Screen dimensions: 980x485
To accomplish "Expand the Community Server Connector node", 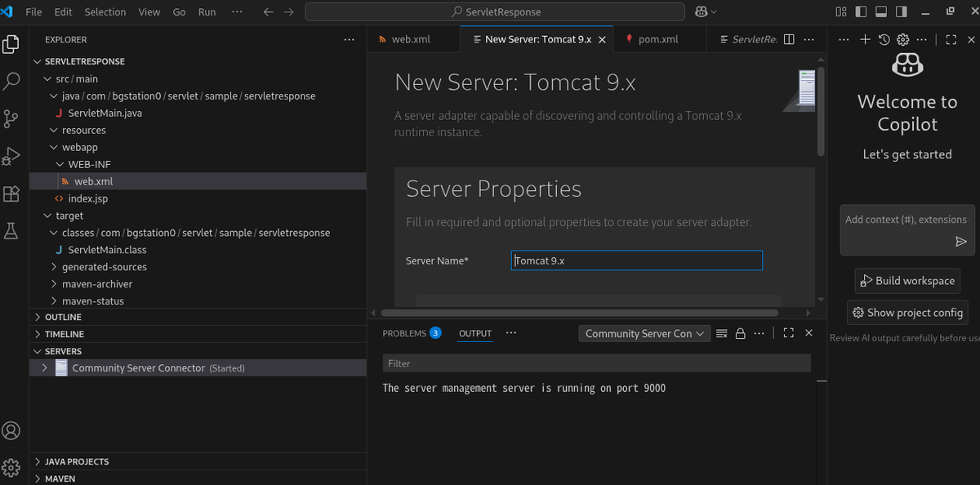I will (x=44, y=368).
